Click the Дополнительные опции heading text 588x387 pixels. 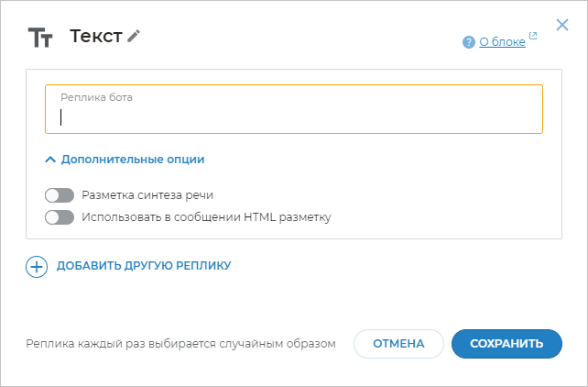click(133, 159)
